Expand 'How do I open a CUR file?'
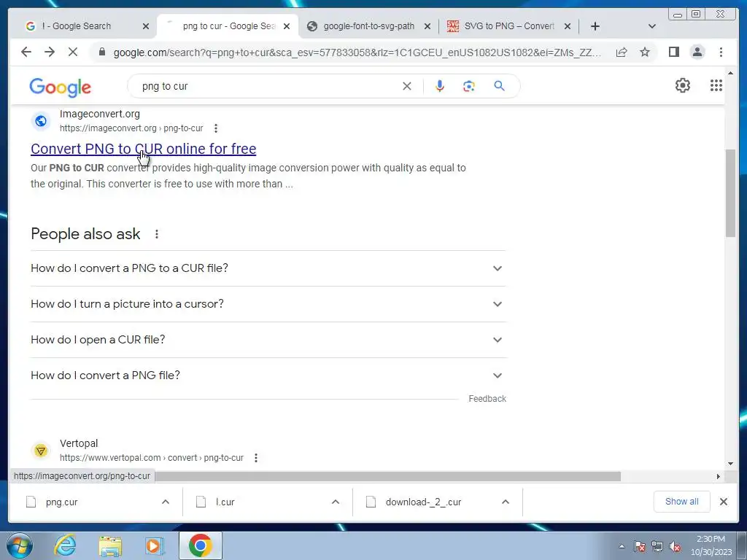747x560 pixels. (268, 340)
